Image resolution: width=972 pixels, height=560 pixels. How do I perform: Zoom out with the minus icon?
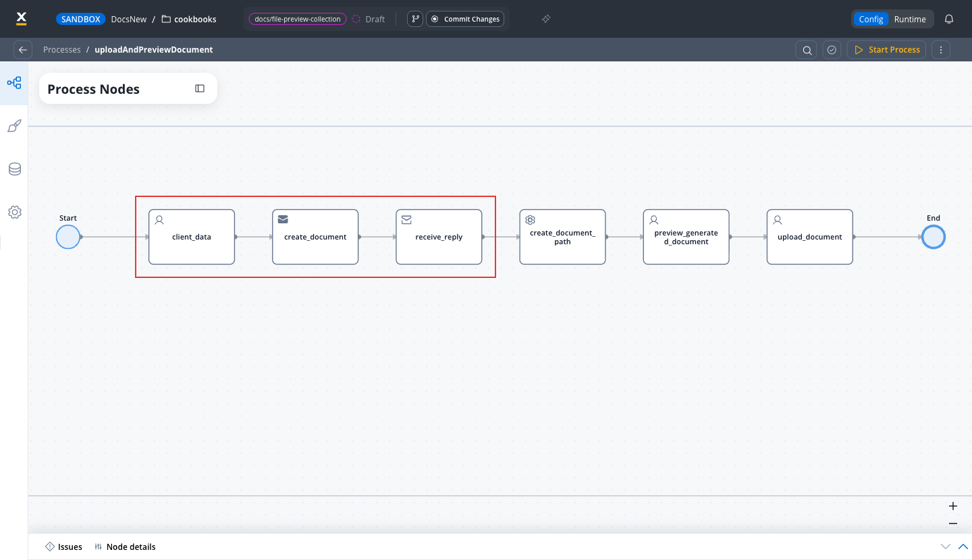coord(953,523)
